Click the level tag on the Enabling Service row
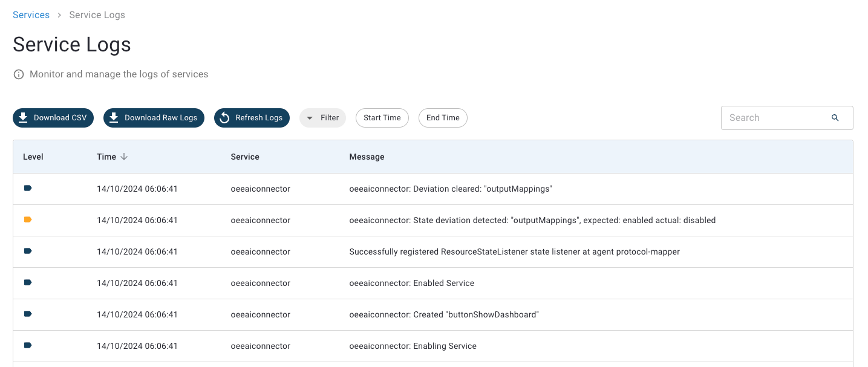 (28, 346)
